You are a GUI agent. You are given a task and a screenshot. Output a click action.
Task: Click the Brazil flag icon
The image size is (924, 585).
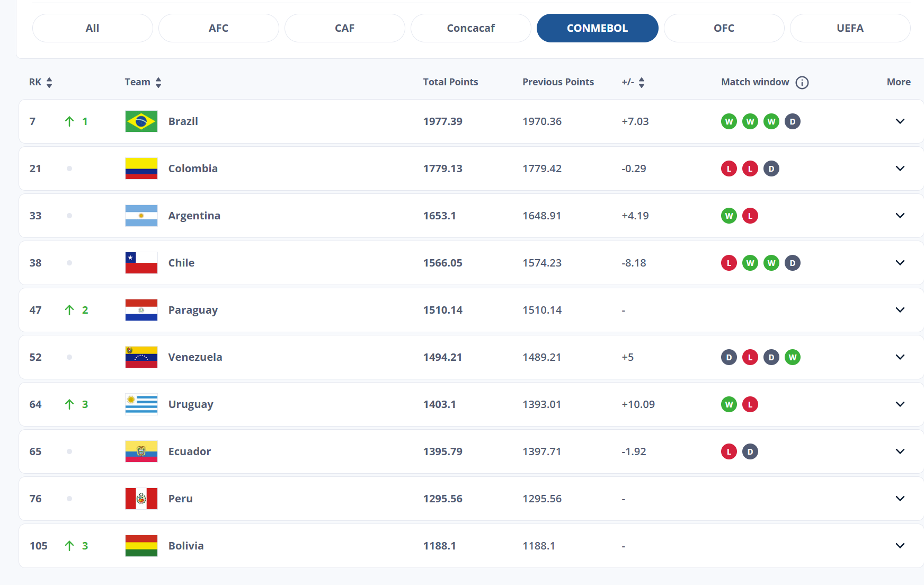tap(141, 121)
